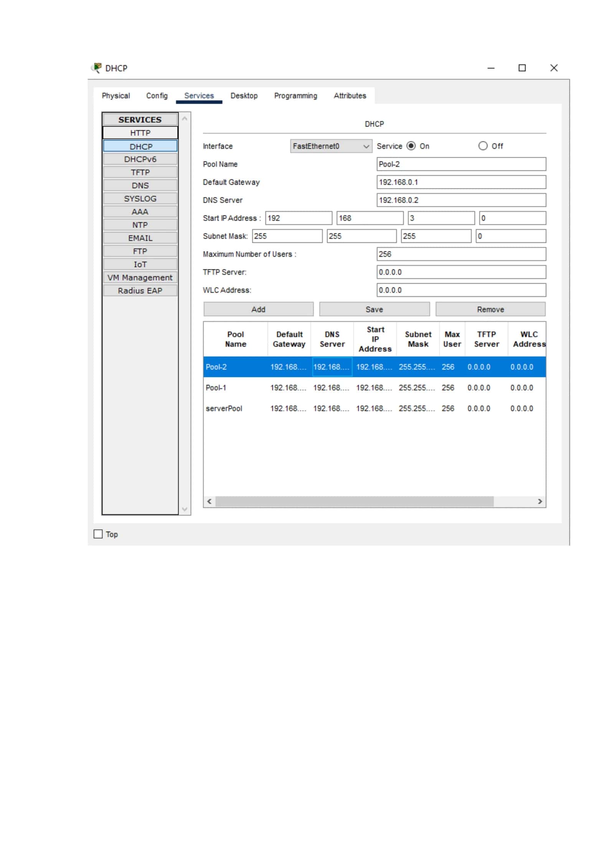This screenshot has height=868, width=614.
Task: Open the TFTP service
Action: pyautogui.click(x=140, y=172)
